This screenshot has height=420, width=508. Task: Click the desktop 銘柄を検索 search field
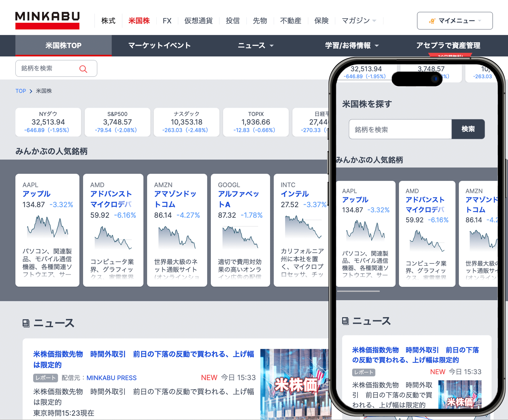[56, 68]
